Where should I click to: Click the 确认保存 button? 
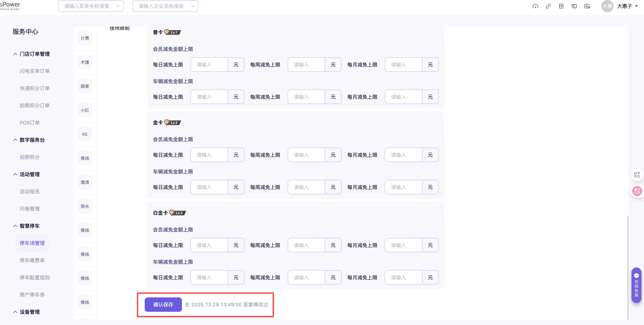click(x=163, y=304)
